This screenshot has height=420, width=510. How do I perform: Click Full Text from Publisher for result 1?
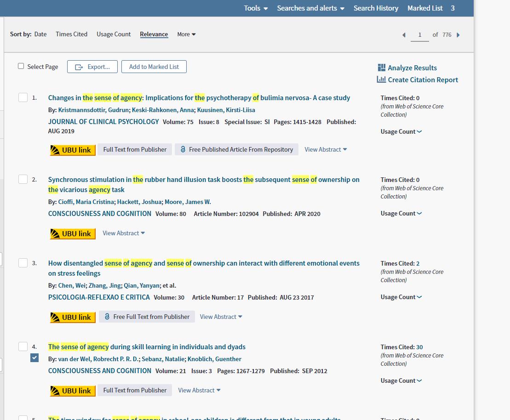[x=135, y=149]
